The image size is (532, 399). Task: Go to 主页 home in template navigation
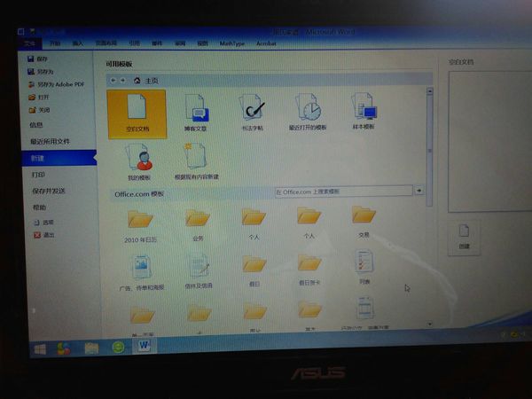tap(146, 81)
